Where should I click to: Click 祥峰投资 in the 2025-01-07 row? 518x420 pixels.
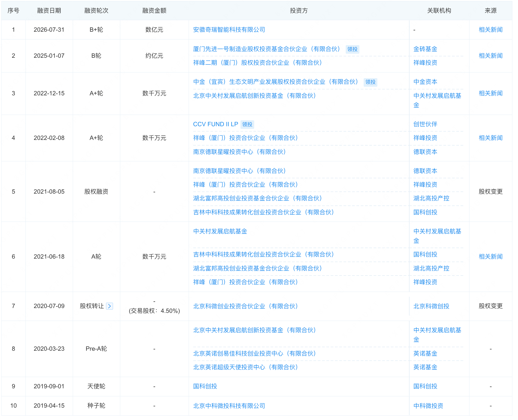[425, 63]
